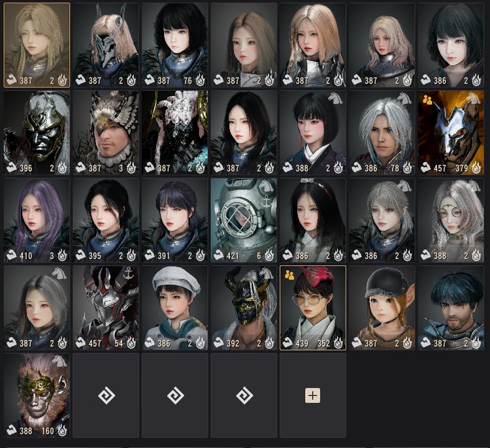The image size is (490, 448).
Task: Click the horse icon on monkey mask character
Action: pos(59,361)
